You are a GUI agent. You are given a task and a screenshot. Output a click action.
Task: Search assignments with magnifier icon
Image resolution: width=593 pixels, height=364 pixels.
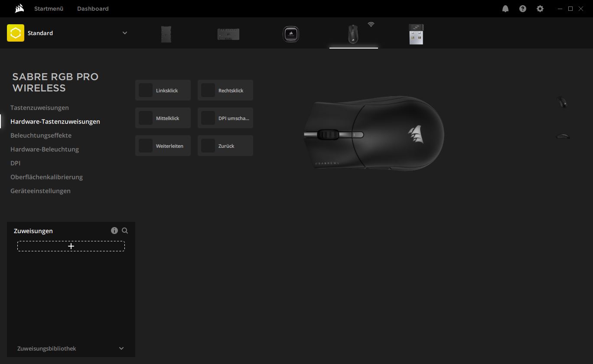[x=125, y=231]
